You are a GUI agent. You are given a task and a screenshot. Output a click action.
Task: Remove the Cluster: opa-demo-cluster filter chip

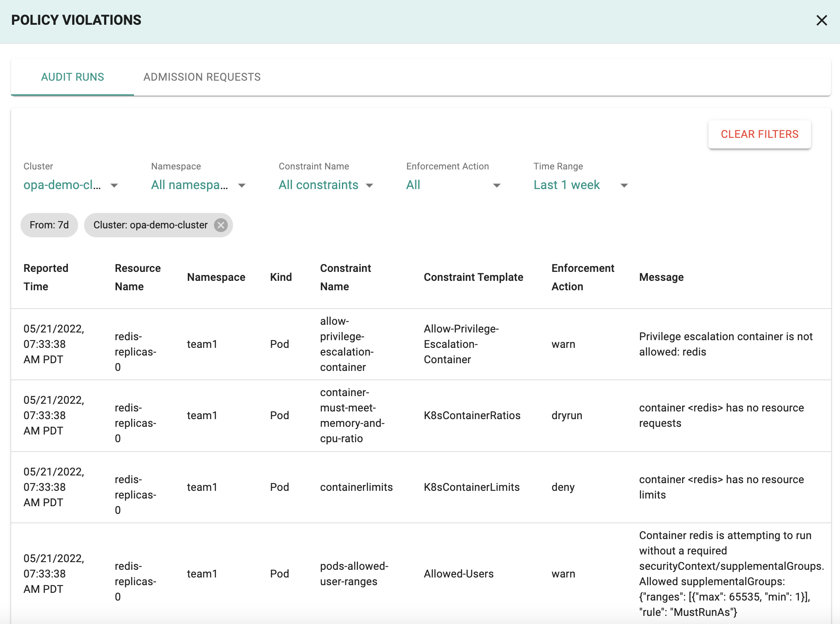click(x=221, y=225)
